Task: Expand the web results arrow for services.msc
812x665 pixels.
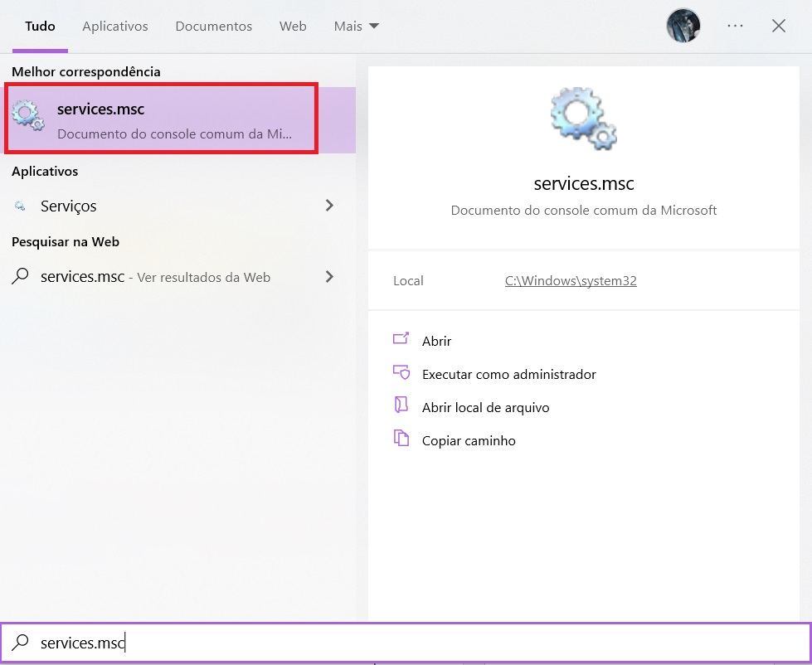Action: (x=329, y=277)
